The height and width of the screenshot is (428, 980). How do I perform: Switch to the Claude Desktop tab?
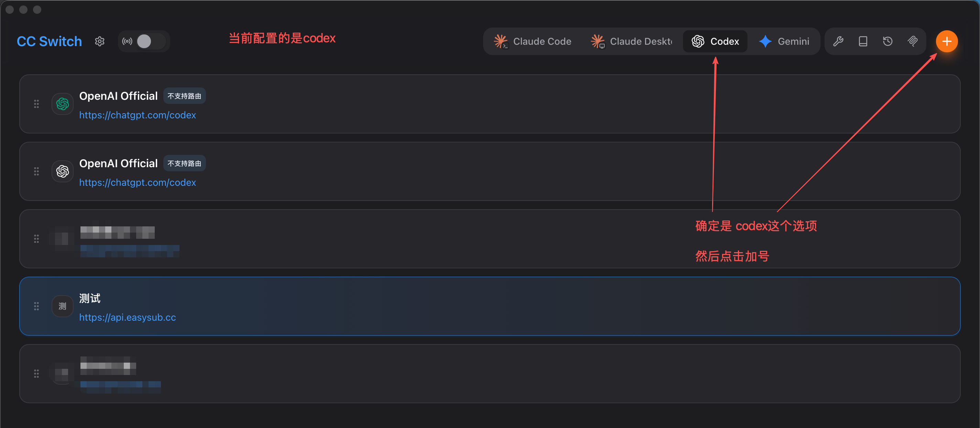pos(632,41)
